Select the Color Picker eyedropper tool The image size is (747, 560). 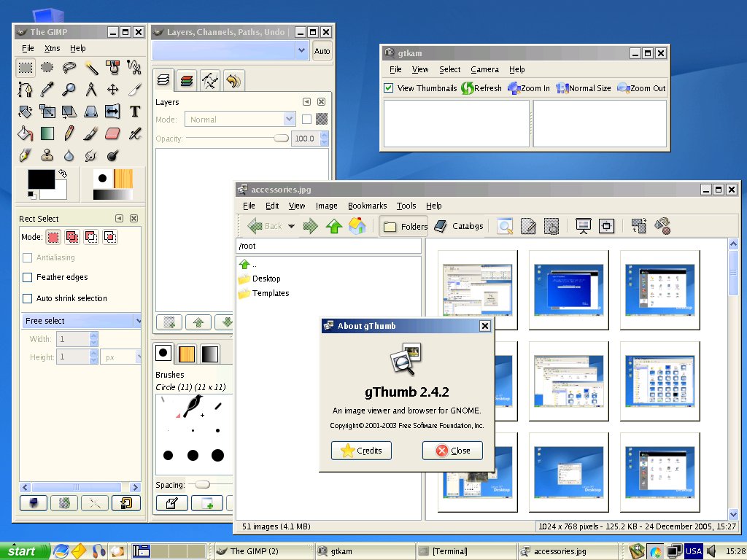[47, 90]
